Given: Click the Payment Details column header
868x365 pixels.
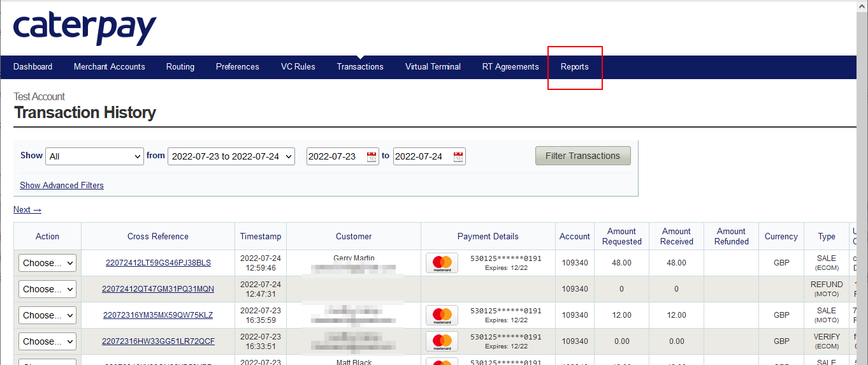Looking at the screenshot, I should coord(488,236).
